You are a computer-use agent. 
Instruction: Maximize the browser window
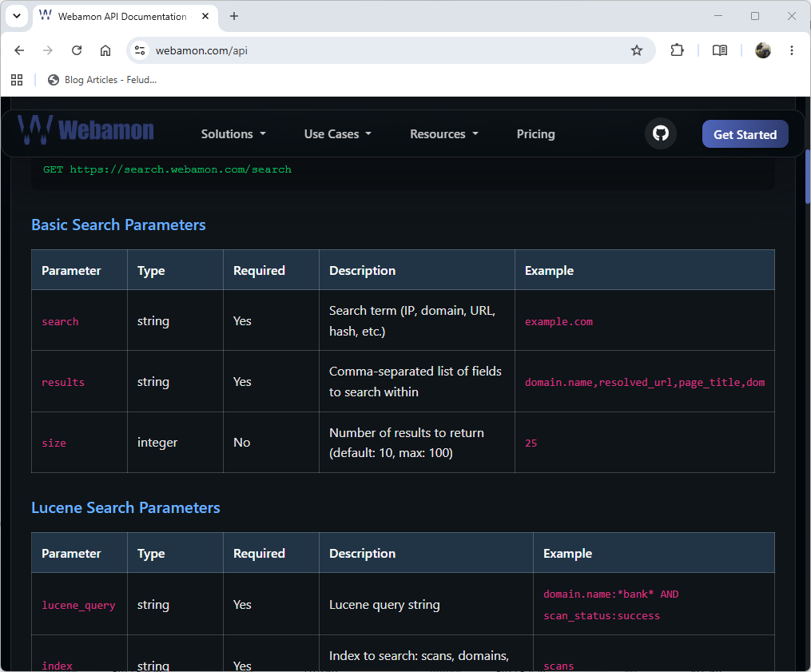(754, 16)
